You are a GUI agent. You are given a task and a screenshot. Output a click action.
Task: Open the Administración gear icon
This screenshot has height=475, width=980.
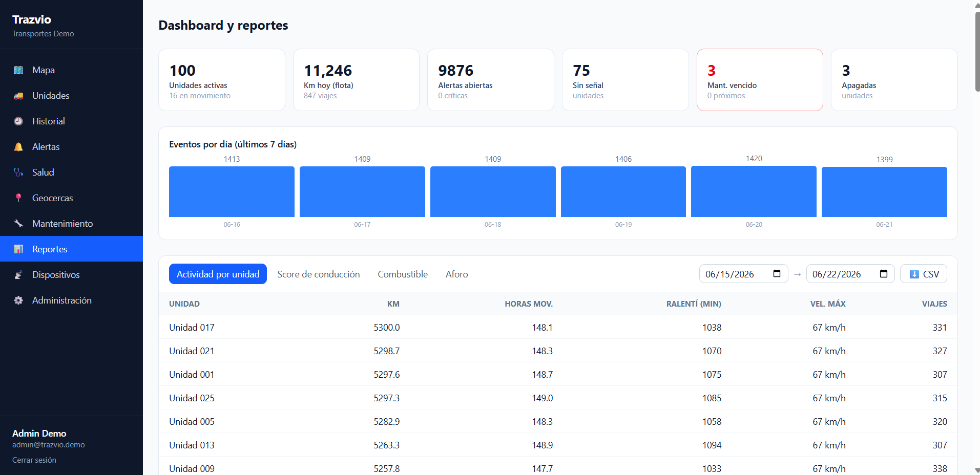(x=18, y=300)
